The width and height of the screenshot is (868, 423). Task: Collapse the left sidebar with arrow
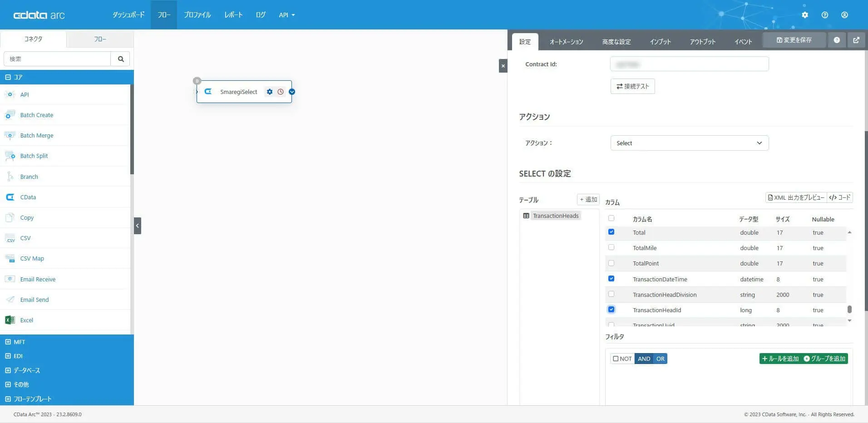[138, 226]
